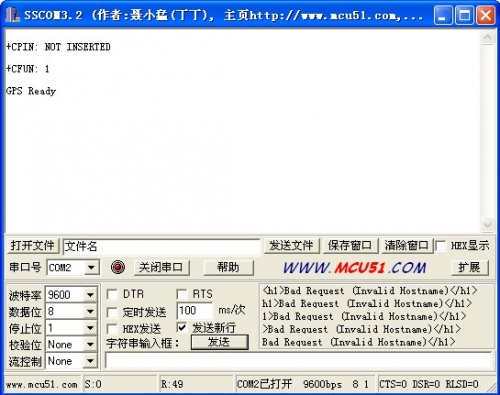Click the 'CTS=0 DSR=0 RLSD=0' status entry
The width and height of the screenshot is (500, 395).
429,385
